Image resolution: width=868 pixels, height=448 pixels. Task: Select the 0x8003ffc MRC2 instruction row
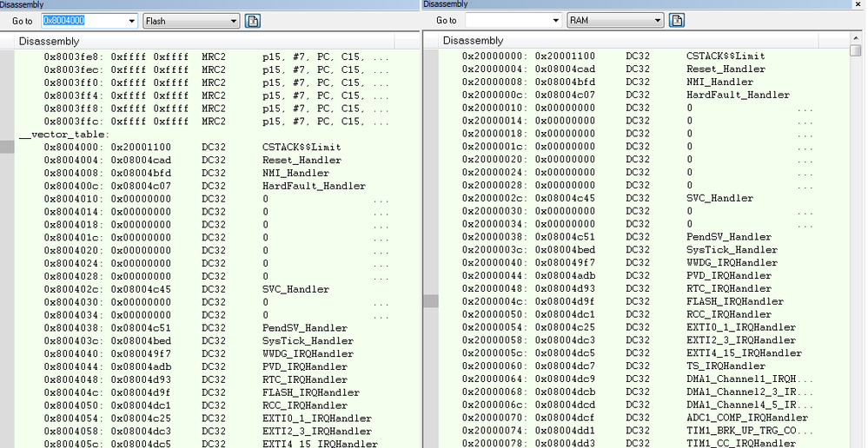point(216,122)
